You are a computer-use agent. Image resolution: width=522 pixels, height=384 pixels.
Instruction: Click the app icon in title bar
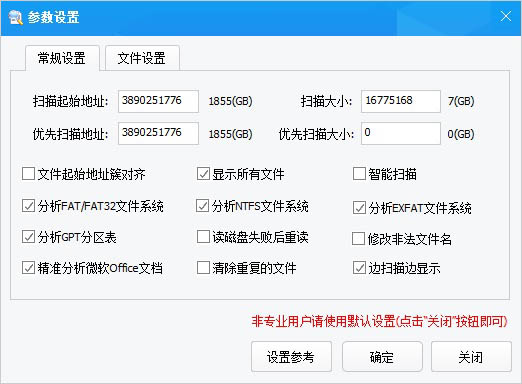click(x=15, y=17)
